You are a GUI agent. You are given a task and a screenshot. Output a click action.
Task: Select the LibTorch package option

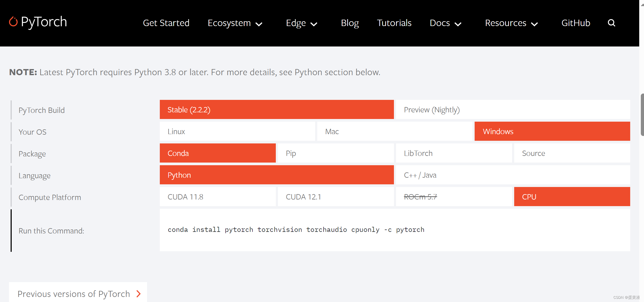click(454, 153)
